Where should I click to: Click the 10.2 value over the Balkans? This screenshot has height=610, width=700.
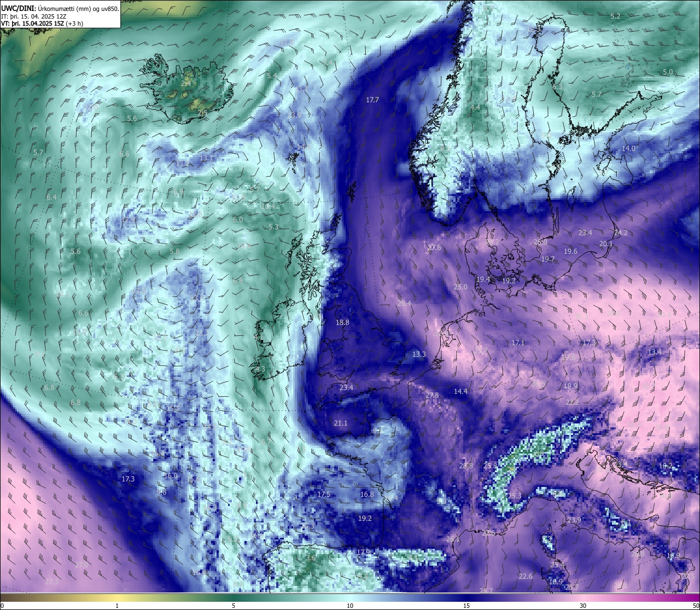point(666,466)
